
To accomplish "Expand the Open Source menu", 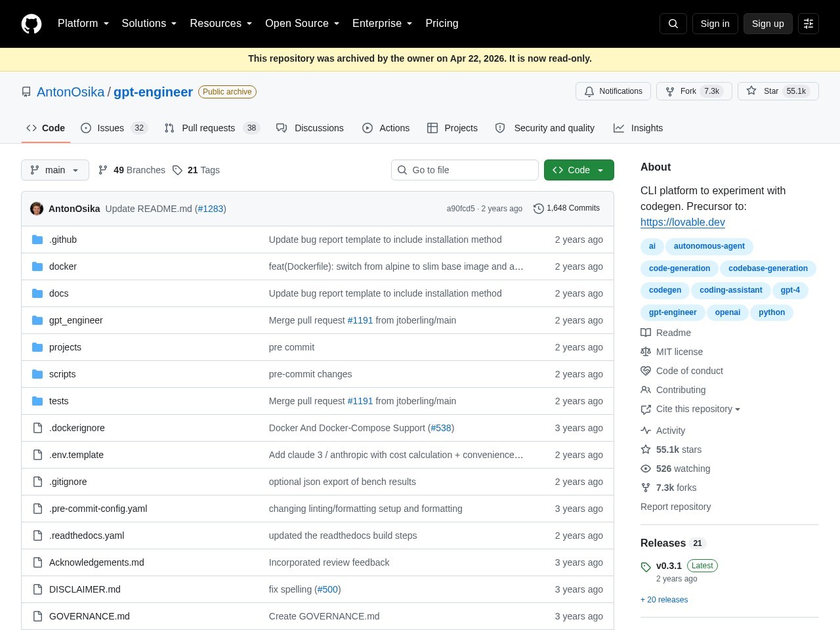I will pyautogui.click(x=303, y=24).
